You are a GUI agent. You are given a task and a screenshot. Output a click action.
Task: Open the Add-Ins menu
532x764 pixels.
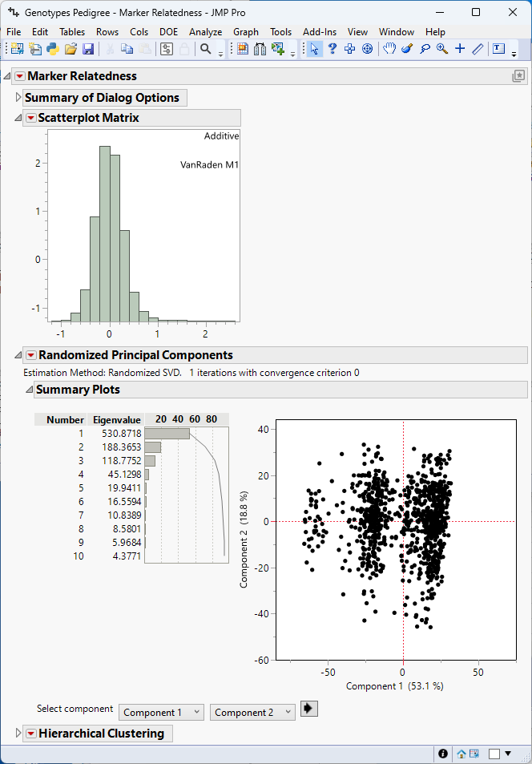[x=320, y=32]
